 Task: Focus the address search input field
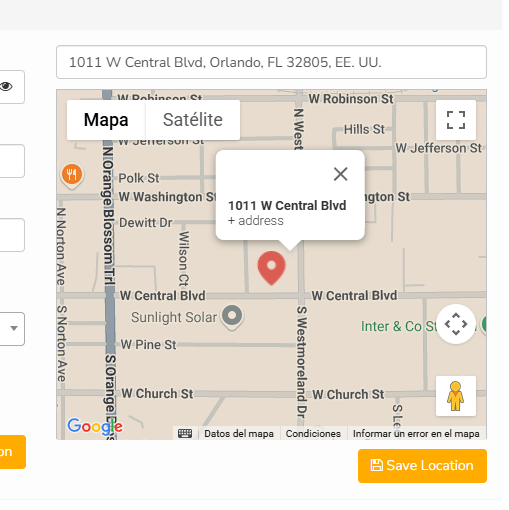tap(271, 62)
